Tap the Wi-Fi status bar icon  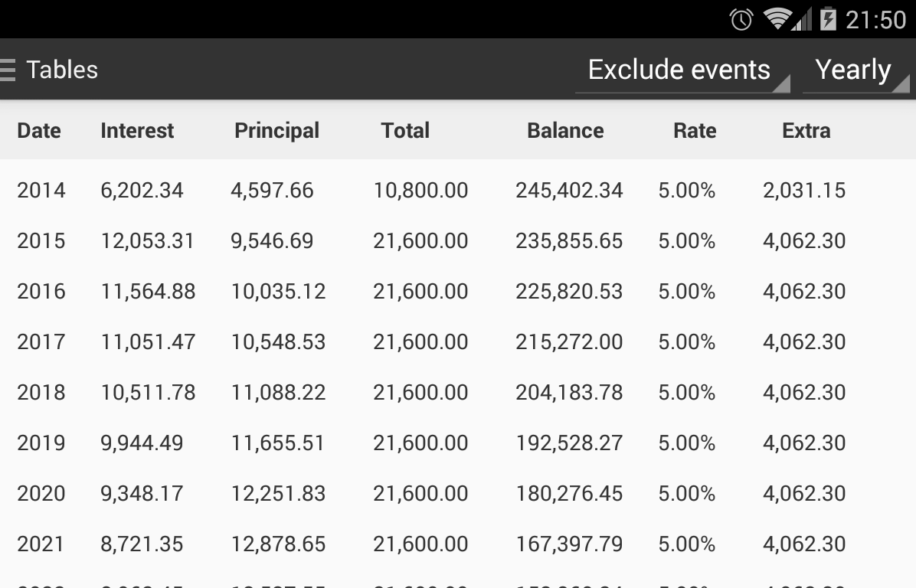[x=777, y=19]
